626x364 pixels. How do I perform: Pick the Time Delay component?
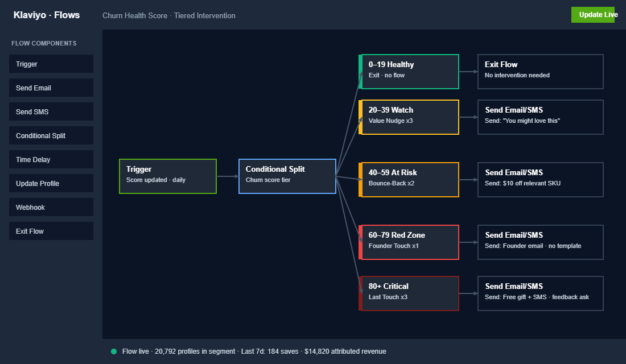click(x=51, y=159)
